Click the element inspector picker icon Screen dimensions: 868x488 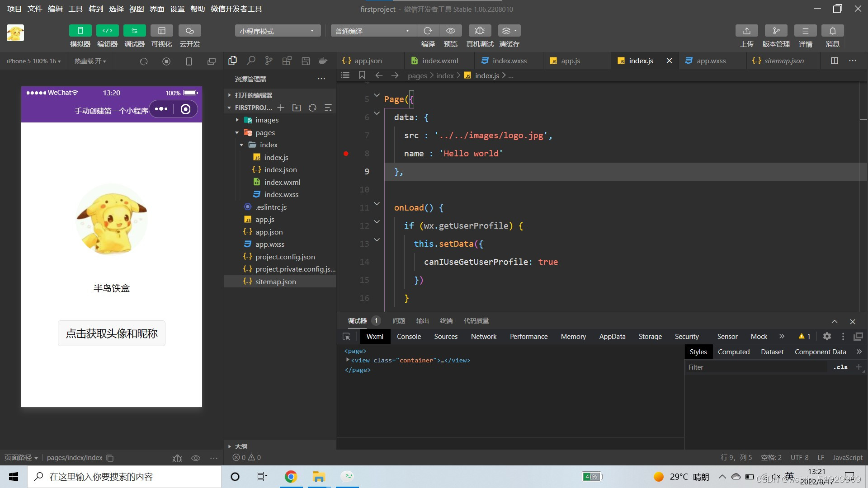click(347, 337)
